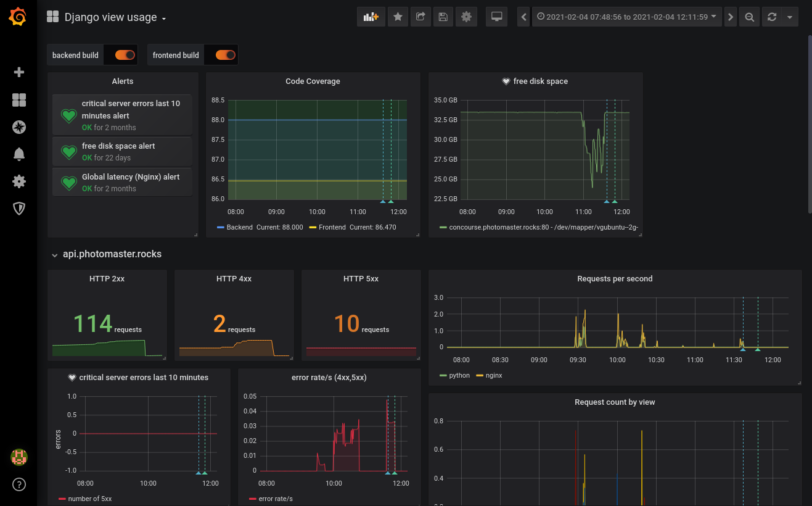Click heart icon of critical server errors alert
This screenshot has width=812, height=506.
click(68, 115)
